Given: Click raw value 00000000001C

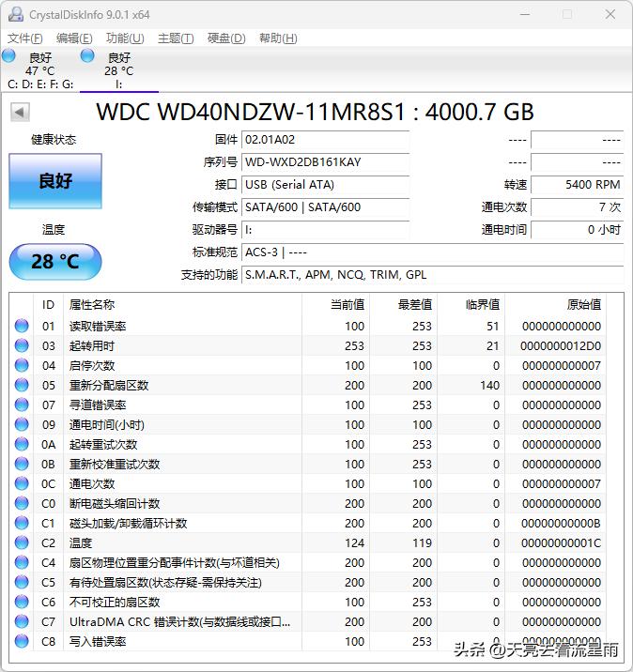Looking at the screenshot, I should click(561, 543).
